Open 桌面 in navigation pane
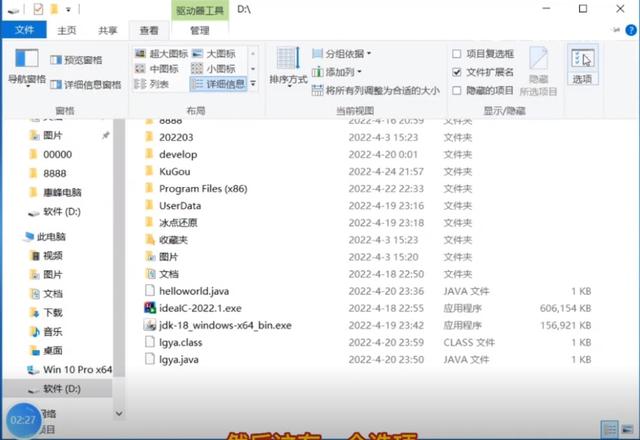The image size is (640, 440). point(52,350)
